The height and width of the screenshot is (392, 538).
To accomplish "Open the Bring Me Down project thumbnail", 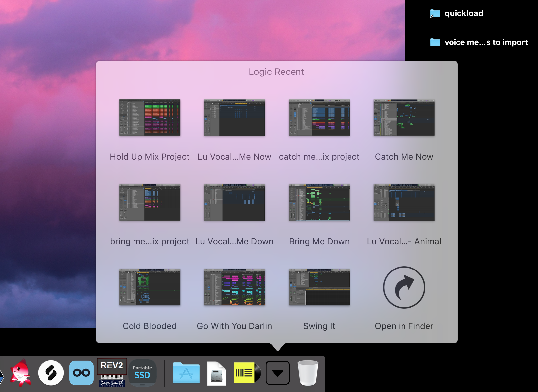I will pyautogui.click(x=319, y=202).
